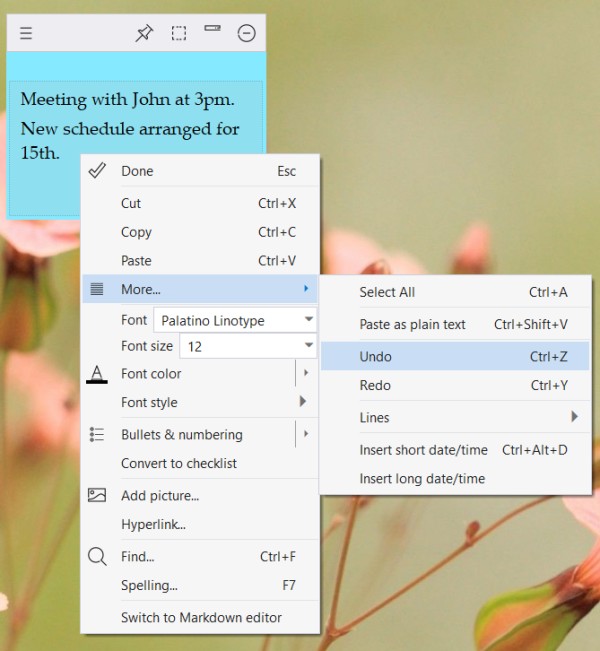Open the Font style menu entry
The width and height of the screenshot is (600, 651).
coord(200,402)
